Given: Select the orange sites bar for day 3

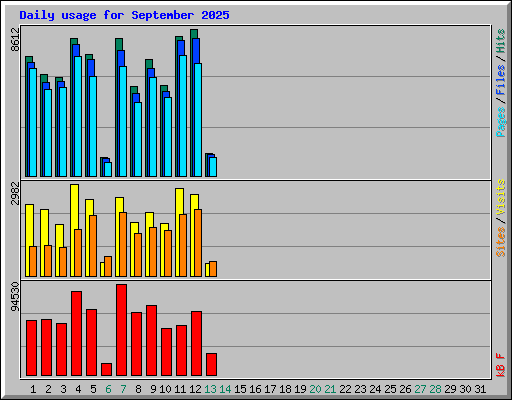Looking at the screenshot, I should pos(63,262).
